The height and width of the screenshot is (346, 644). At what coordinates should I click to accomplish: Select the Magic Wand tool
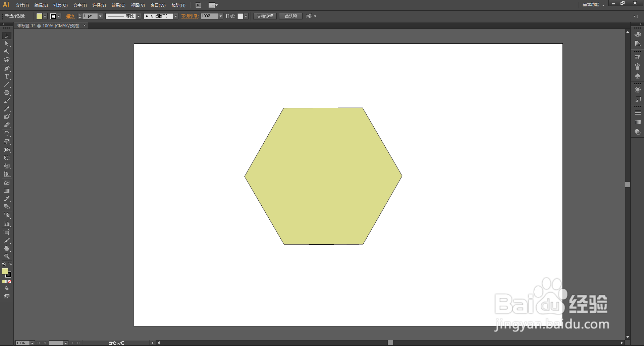coord(7,52)
